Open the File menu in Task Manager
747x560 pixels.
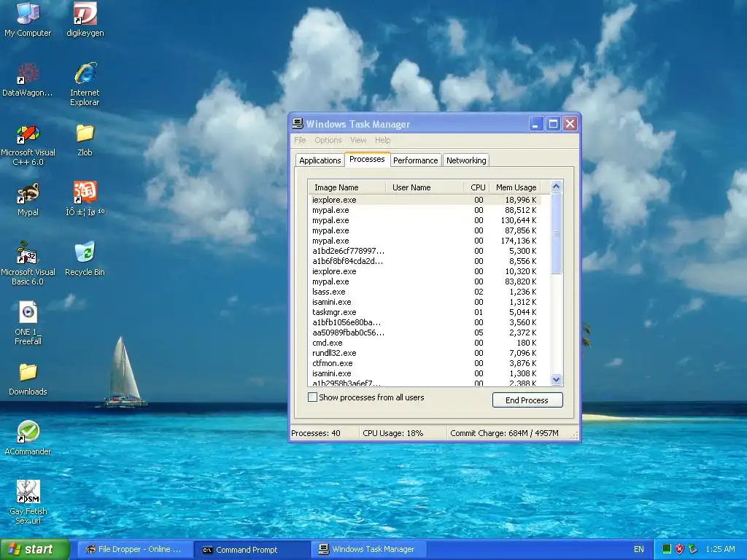pyautogui.click(x=300, y=140)
